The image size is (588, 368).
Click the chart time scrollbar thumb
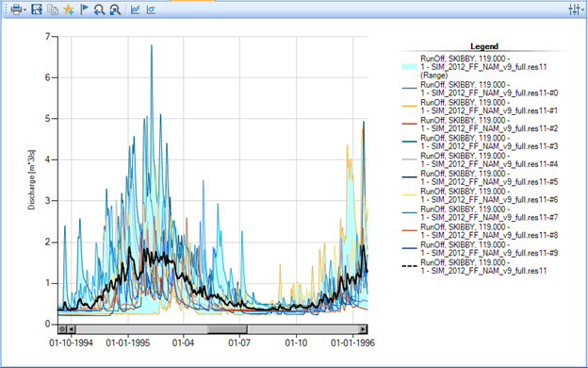pos(227,329)
